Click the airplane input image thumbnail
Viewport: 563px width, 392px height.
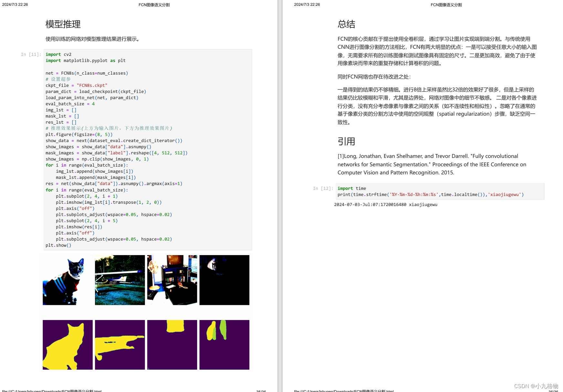pos(120,280)
